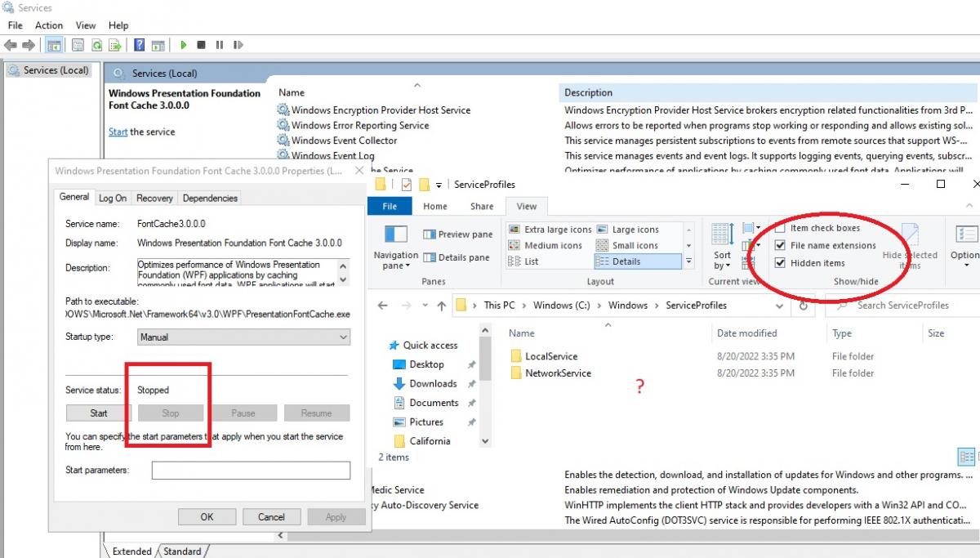Click Explorer Back arrow navigation button
Screen dimensions: 980x558
[383, 305]
